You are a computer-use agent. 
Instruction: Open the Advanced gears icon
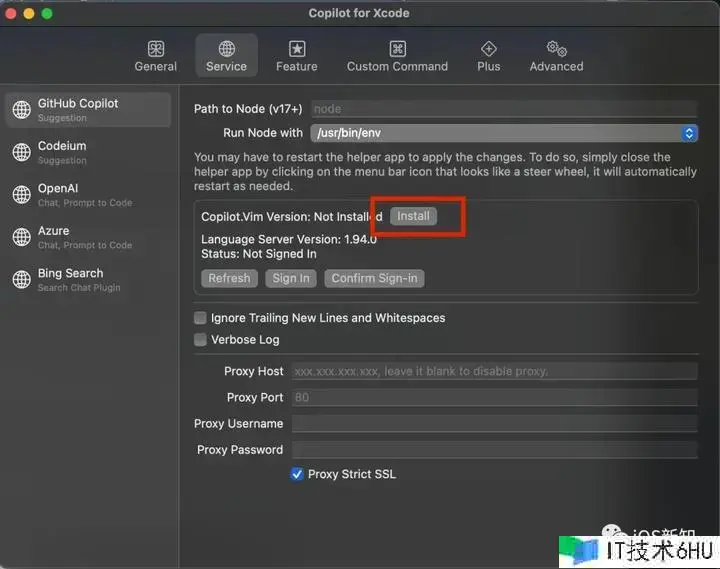557,49
